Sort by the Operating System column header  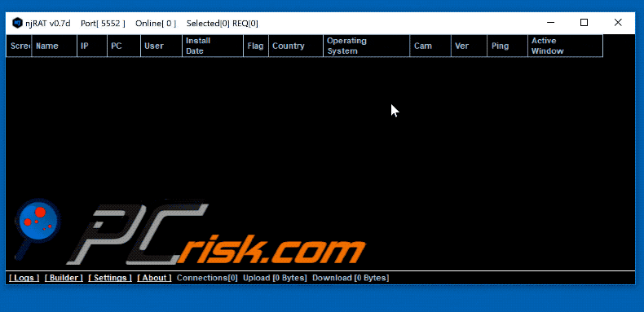(366, 46)
